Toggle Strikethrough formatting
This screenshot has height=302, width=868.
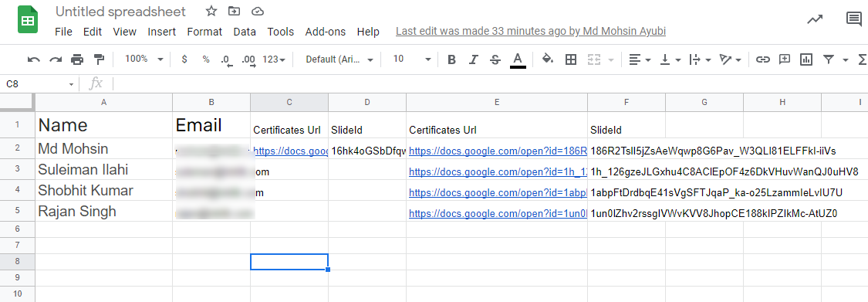[495, 59]
